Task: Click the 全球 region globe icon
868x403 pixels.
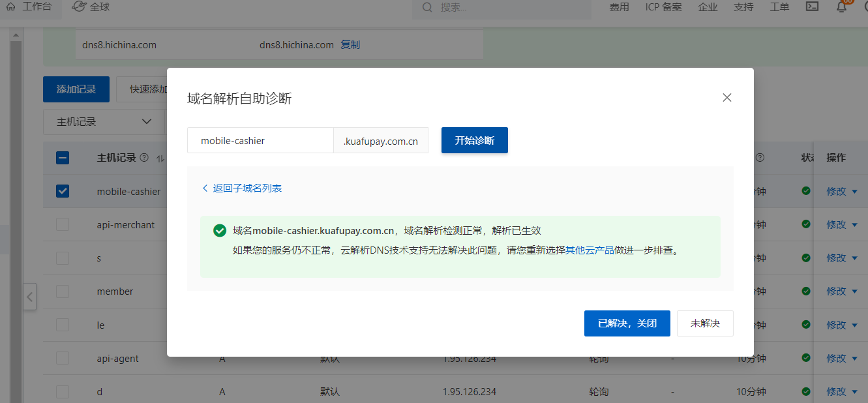Action: pos(78,7)
